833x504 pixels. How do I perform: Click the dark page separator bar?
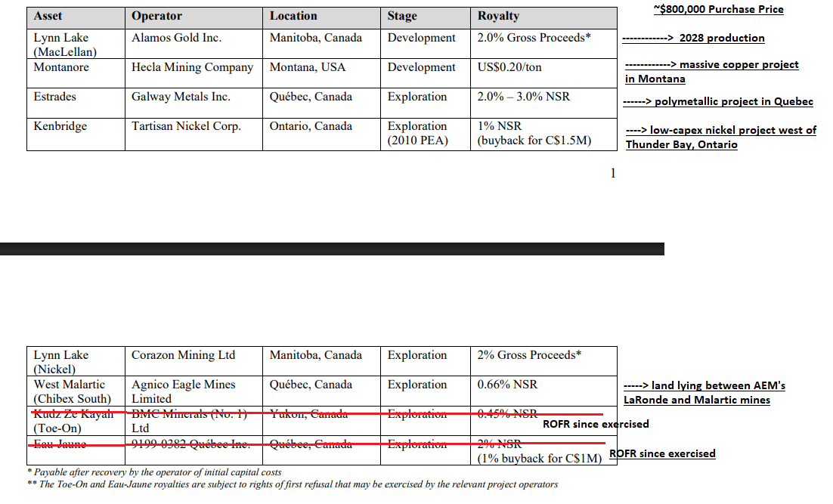tap(332, 249)
